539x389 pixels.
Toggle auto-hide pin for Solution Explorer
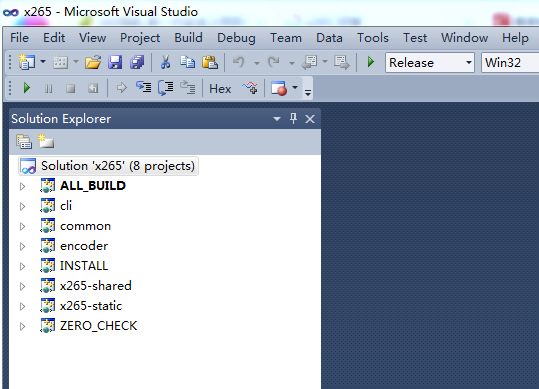[293, 119]
